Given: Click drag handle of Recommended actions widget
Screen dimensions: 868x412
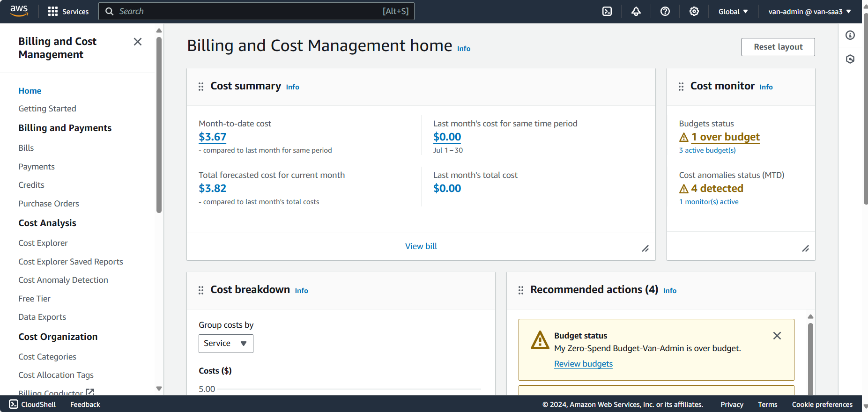Looking at the screenshot, I should [521, 290].
